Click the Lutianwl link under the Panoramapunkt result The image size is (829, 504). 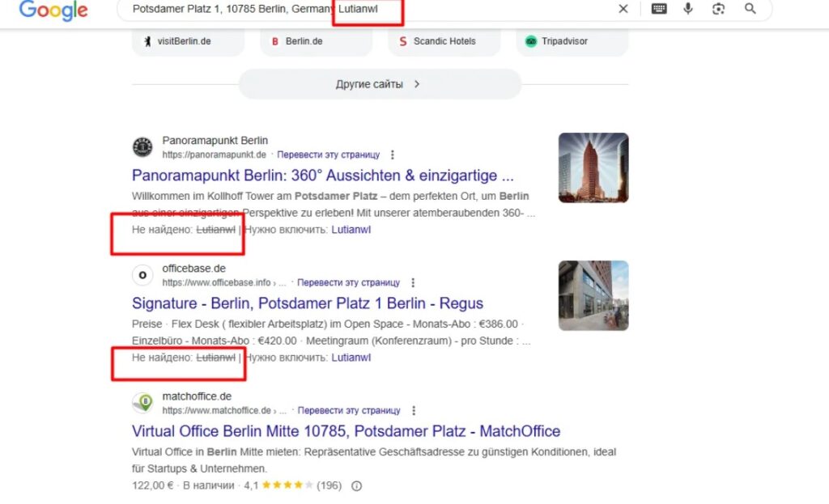(x=351, y=230)
